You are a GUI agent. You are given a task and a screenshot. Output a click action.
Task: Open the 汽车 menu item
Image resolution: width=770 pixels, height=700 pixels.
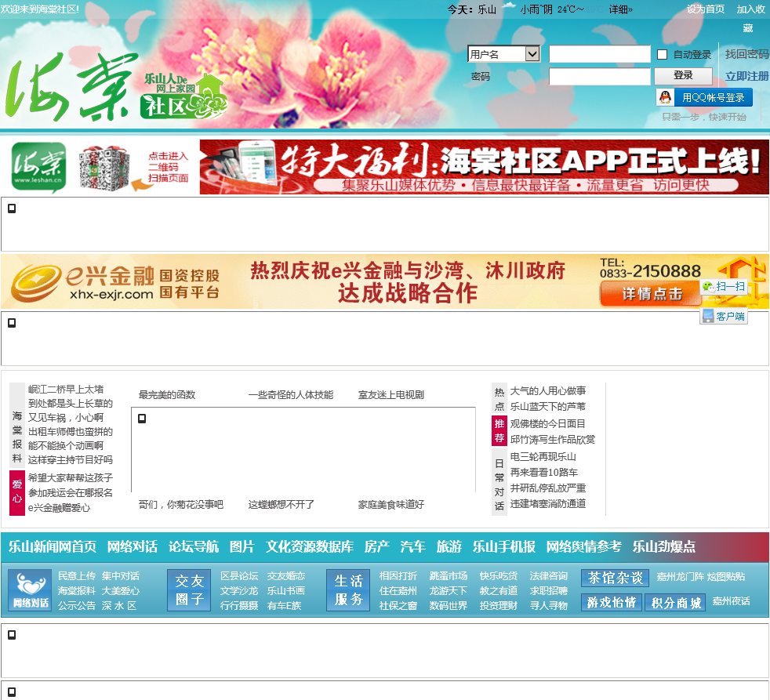pos(413,547)
